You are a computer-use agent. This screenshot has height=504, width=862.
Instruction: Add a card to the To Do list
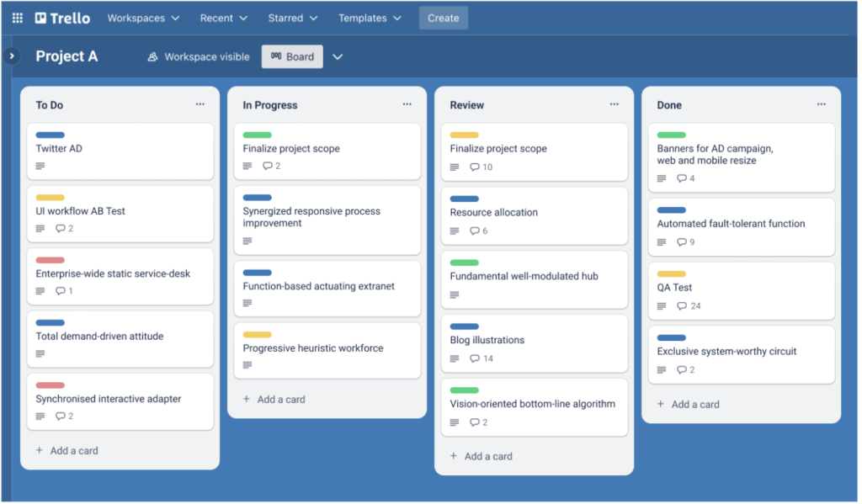pos(67,451)
